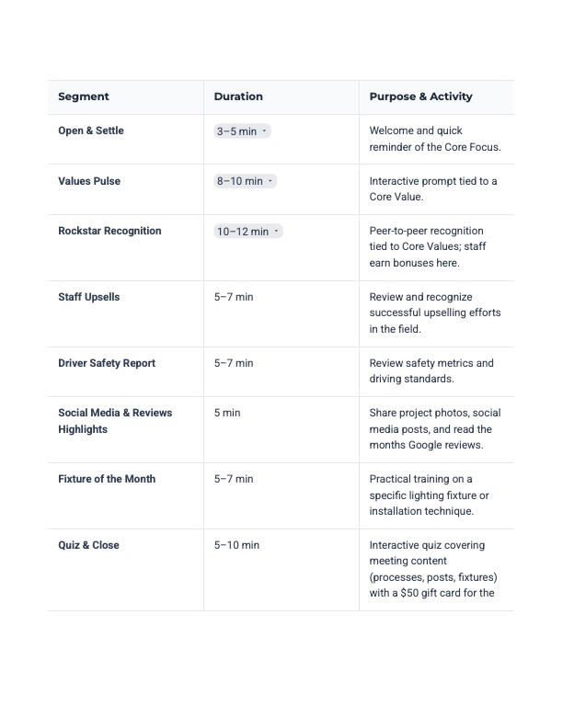
Task: Expand the 8–10 min duration chip
Action: [246, 181]
